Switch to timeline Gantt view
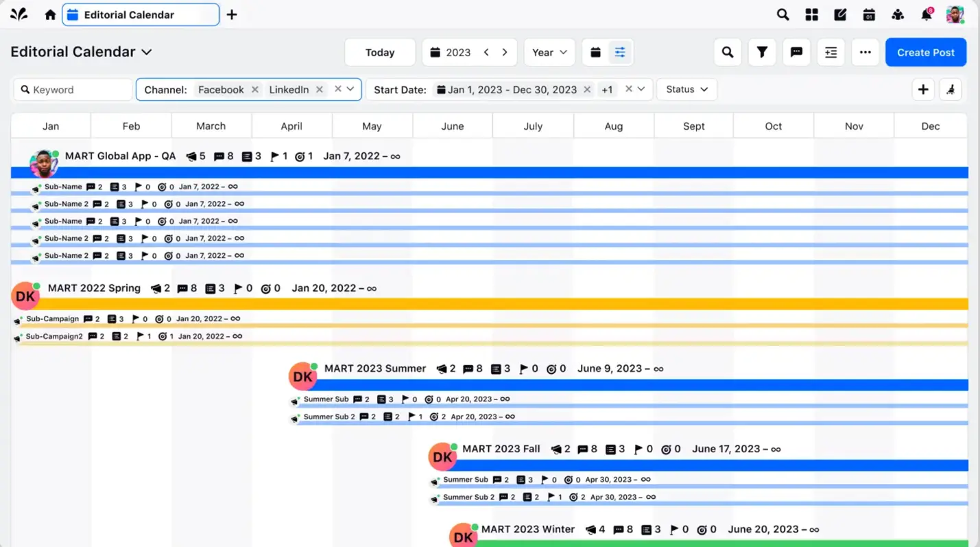This screenshot has width=980, height=547. pos(620,52)
